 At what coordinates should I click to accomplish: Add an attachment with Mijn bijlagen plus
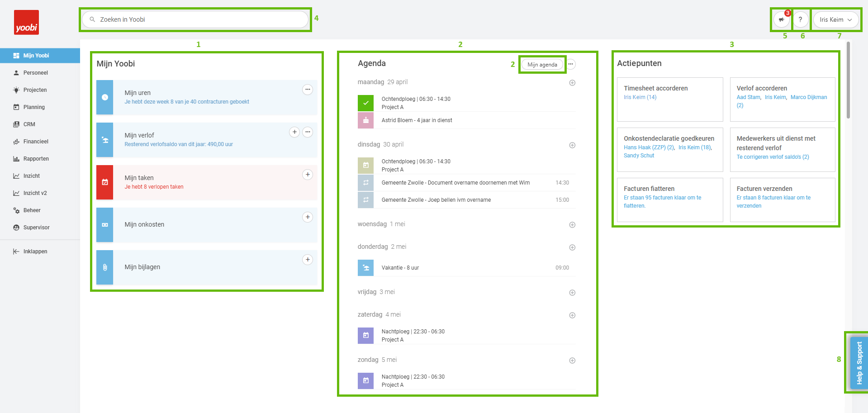tap(308, 260)
